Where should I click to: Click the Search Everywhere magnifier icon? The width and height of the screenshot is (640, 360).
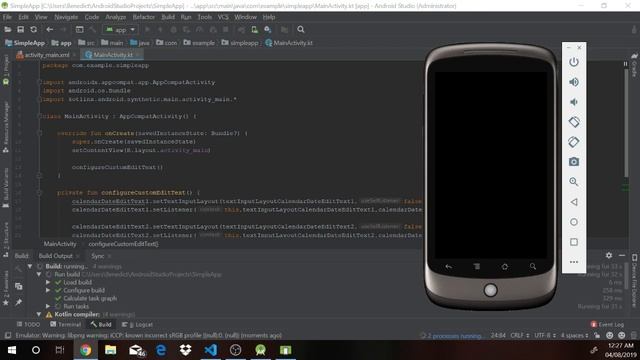[x=301, y=30]
